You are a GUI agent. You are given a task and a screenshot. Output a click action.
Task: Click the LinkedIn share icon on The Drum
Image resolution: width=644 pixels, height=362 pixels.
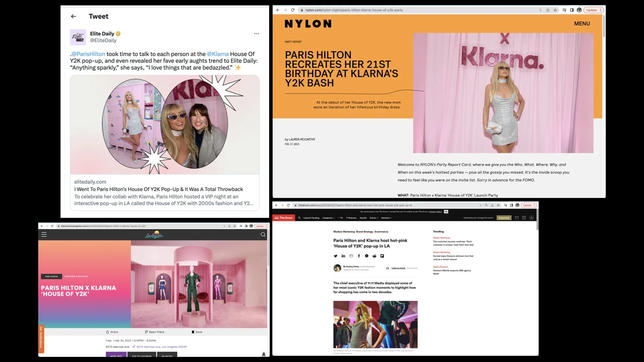343,256
